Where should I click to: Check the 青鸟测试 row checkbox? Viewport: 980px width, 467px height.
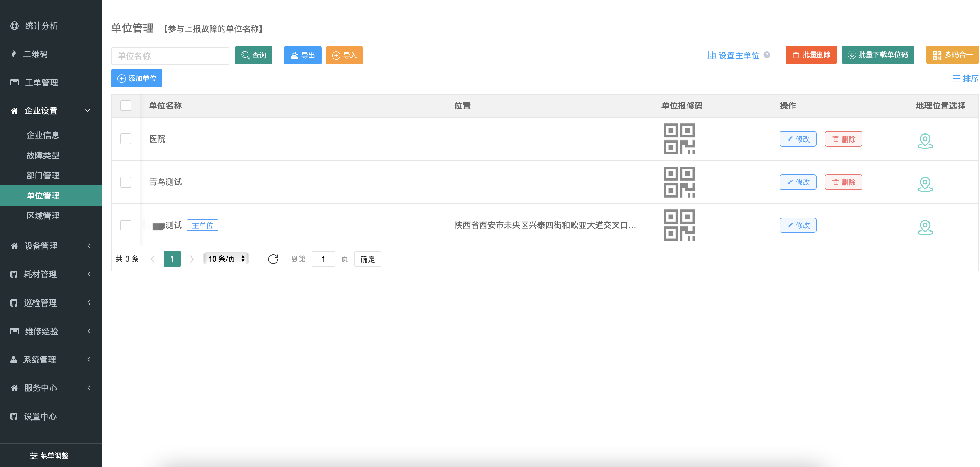pos(126,182)
